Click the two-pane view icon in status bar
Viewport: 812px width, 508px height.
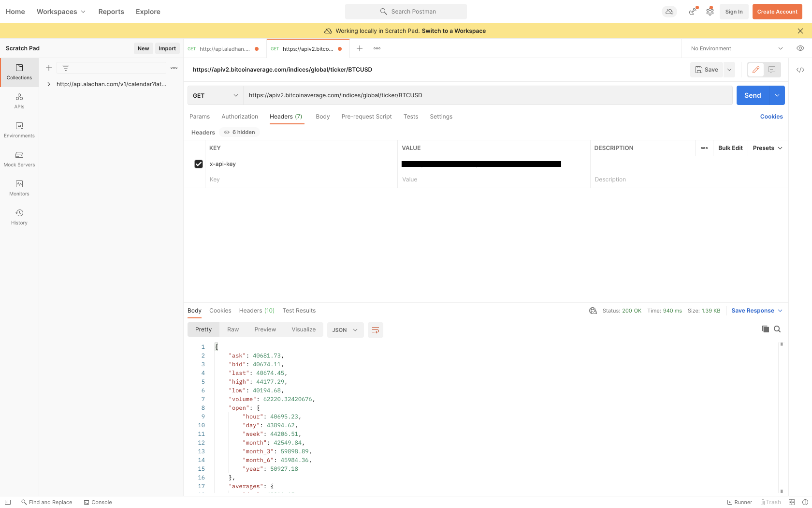(x=792, y=502)
